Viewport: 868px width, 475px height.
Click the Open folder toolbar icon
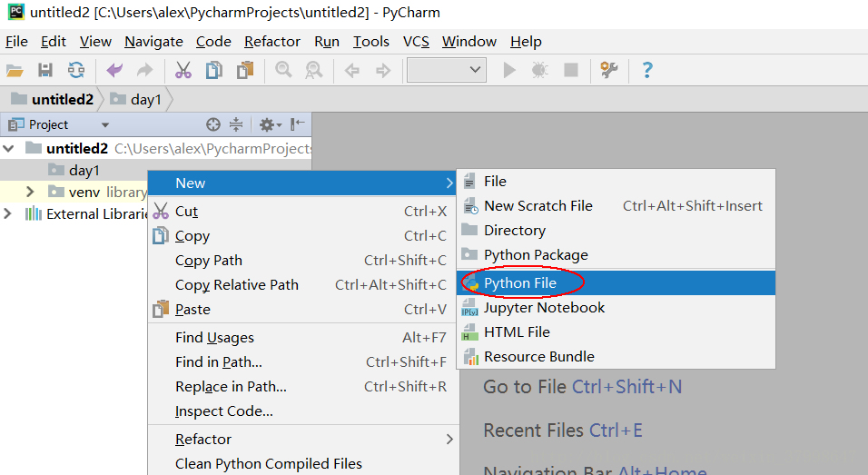click(x=15, y=70)
